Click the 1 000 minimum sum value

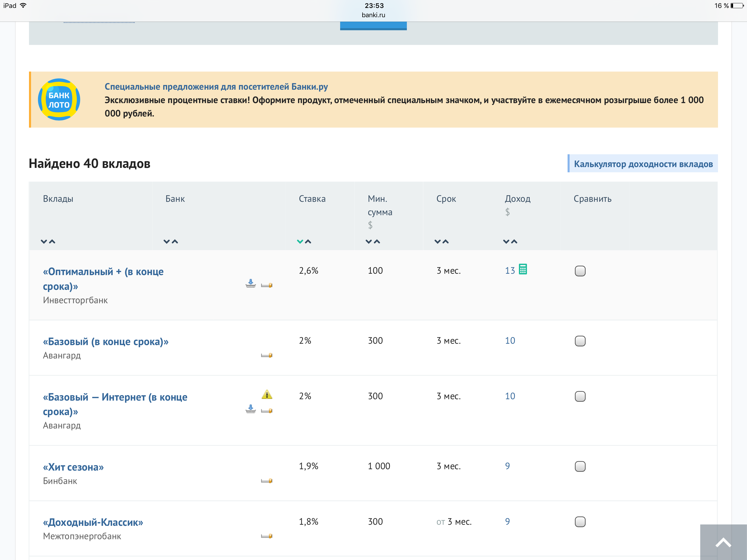(379, 466)
